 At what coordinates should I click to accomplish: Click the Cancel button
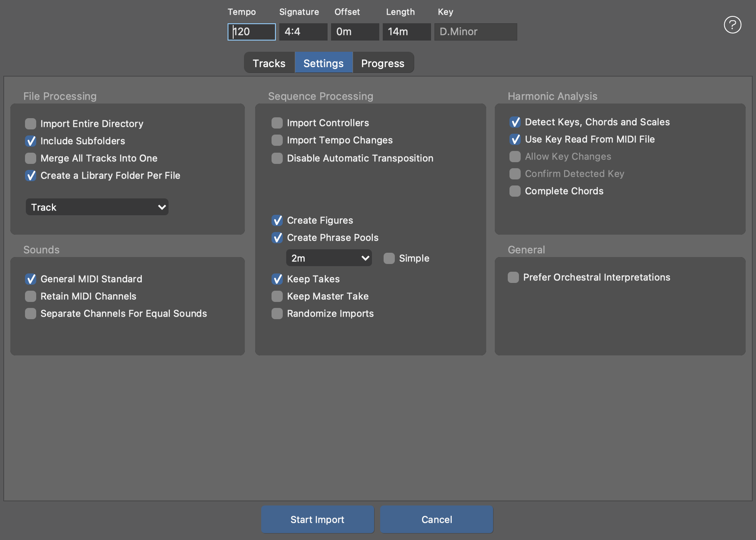pyautogui.click(x=437, y=519)
